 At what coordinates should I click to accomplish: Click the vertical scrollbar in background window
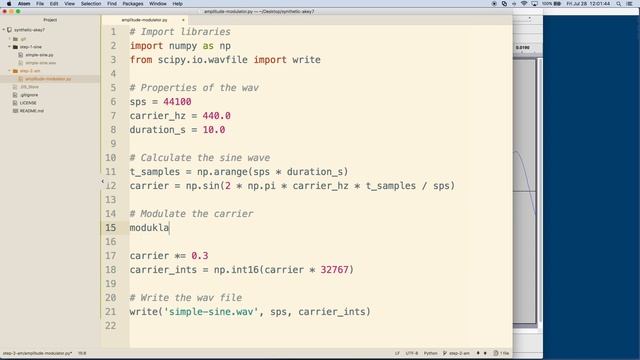click(540, 190)
